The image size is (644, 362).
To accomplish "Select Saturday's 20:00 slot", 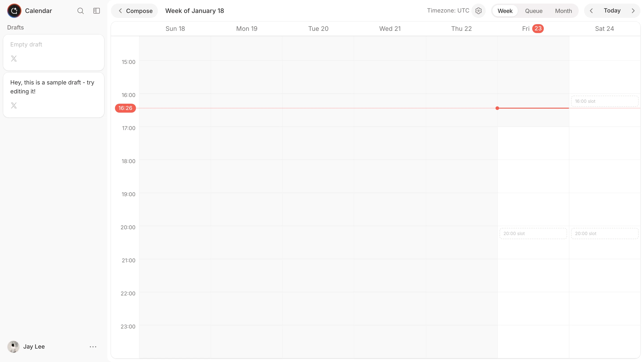I will [604, 233].
